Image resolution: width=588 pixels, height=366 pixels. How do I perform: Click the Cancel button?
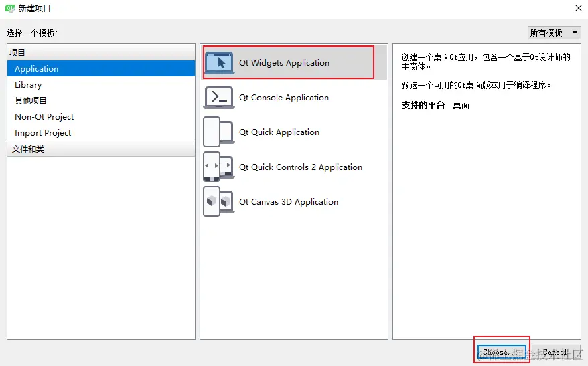coord(556,352)
